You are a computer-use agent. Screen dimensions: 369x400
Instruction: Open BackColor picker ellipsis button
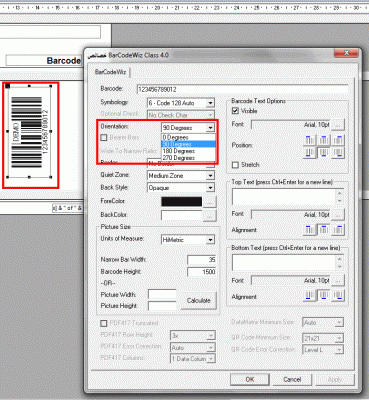(x=210, y=216)
